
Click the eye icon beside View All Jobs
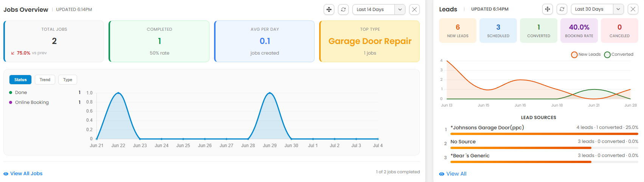click(x=6, y=174)
